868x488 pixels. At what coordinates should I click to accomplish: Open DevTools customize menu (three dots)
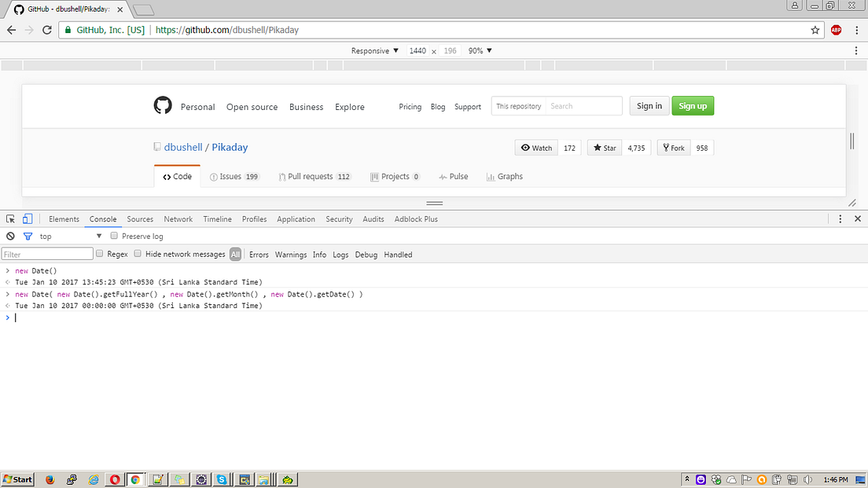tap(840, 218)
